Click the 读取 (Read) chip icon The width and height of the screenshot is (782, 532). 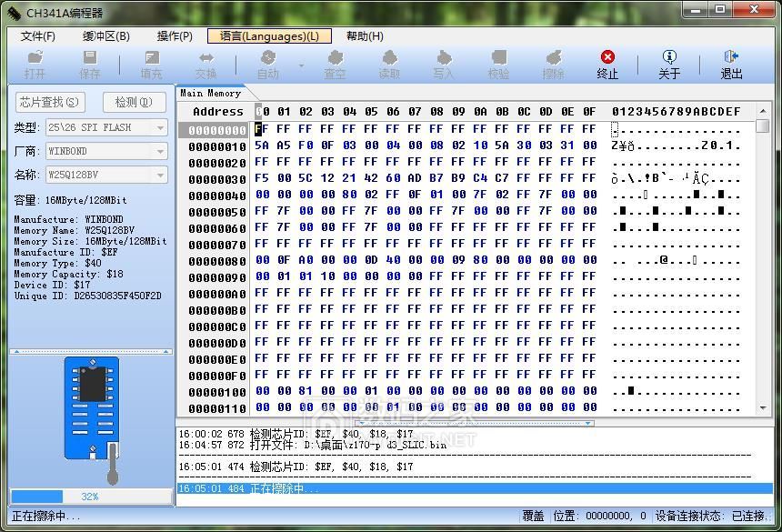pyautogui.click(x=389, y=64)
